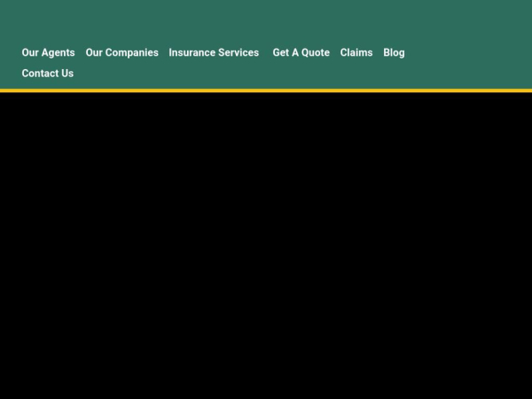Open the Our Agents page
The image size is (532, 399).
click(48, 52)
